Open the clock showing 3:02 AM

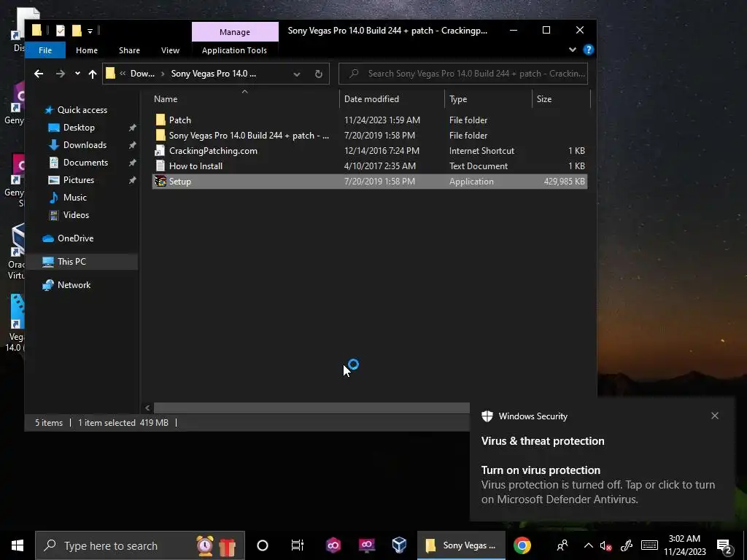684,545
